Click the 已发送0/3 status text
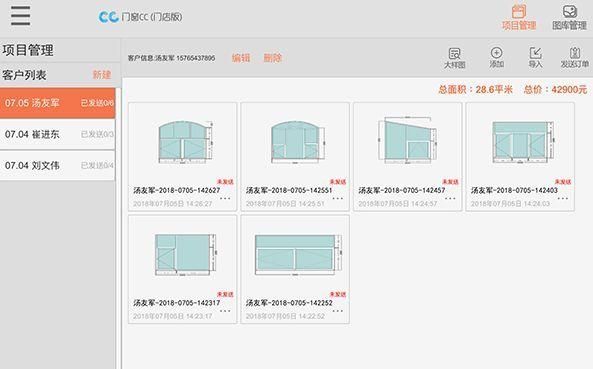593x369 pixels. tap(97, 134)
